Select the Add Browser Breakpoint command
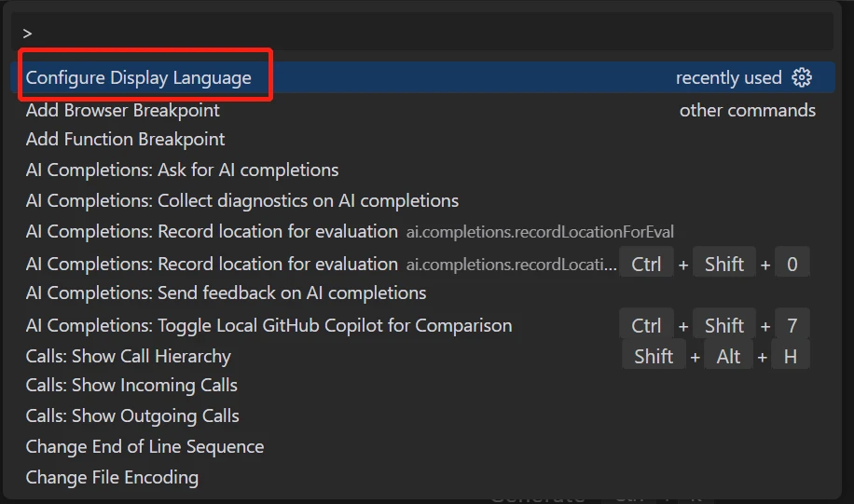The height and width of the screenshot is (504, 854). pyautogui.click(x=123, y=110)
